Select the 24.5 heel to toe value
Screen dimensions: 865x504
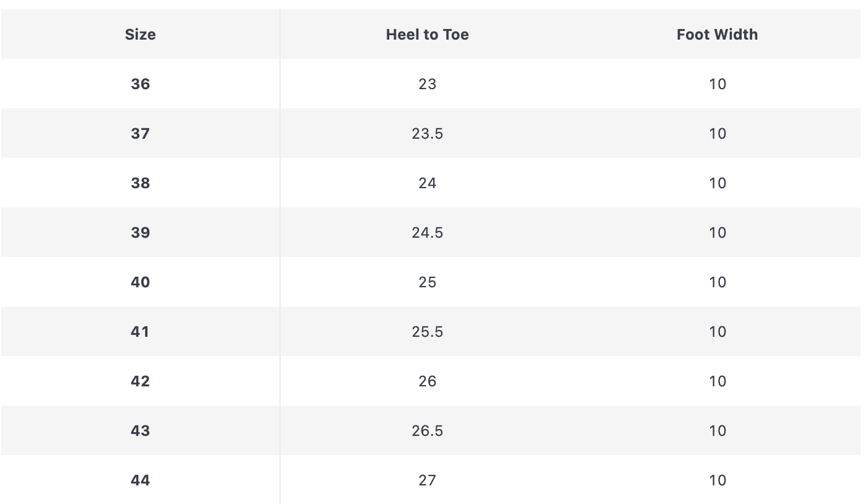tap(427, 232)
